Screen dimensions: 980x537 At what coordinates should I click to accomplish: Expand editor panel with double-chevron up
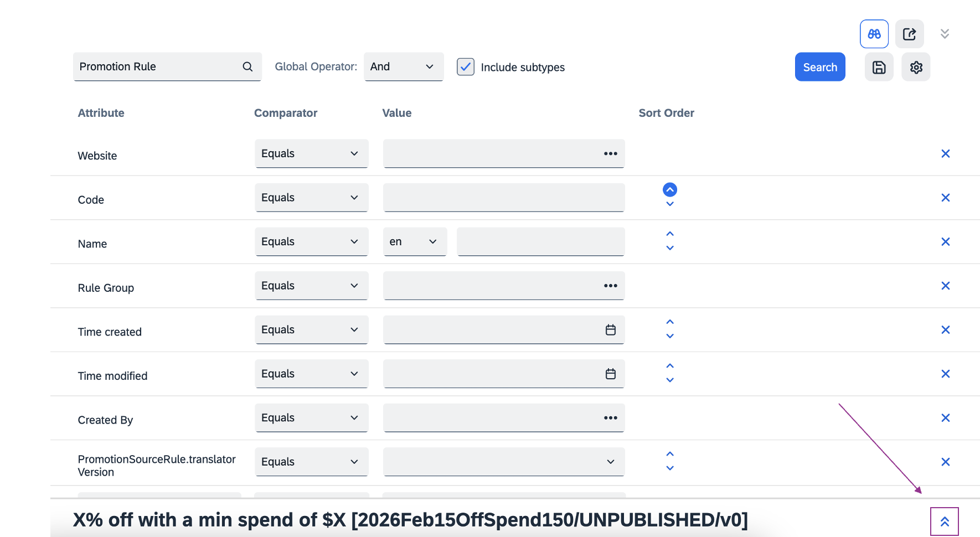tap(944, 521)
